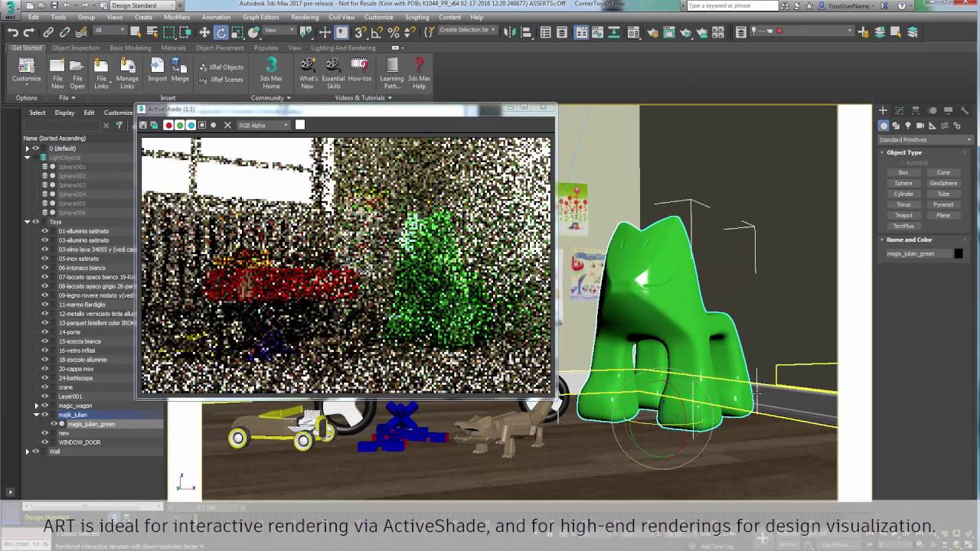Activate the Select and Move tool
980x551 pixels.
click(x=204, y=32)
